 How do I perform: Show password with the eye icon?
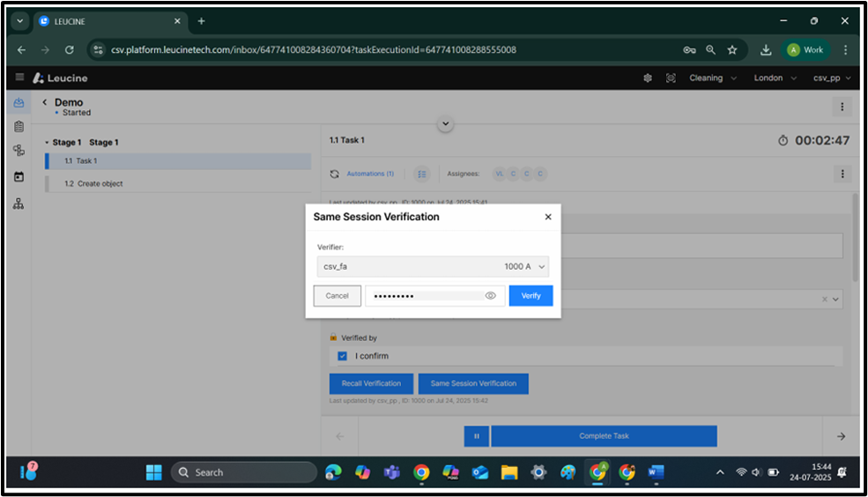click(x=491, y=296)
